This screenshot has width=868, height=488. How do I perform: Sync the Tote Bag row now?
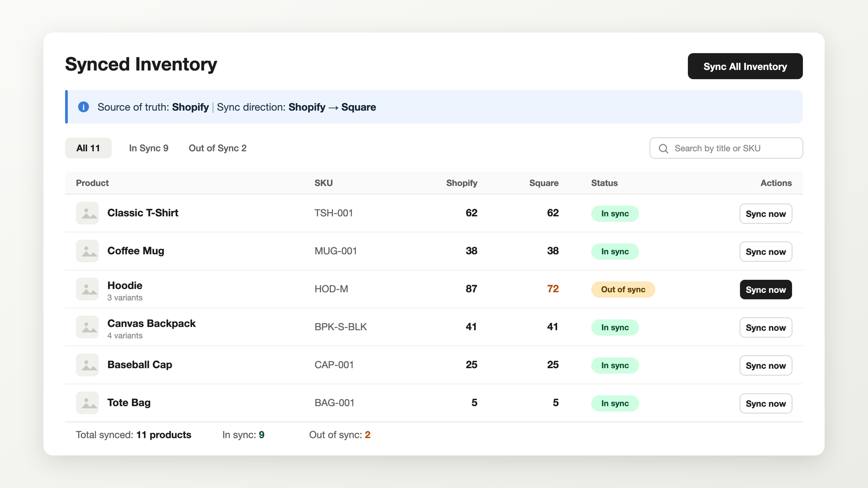pos(766,403)
